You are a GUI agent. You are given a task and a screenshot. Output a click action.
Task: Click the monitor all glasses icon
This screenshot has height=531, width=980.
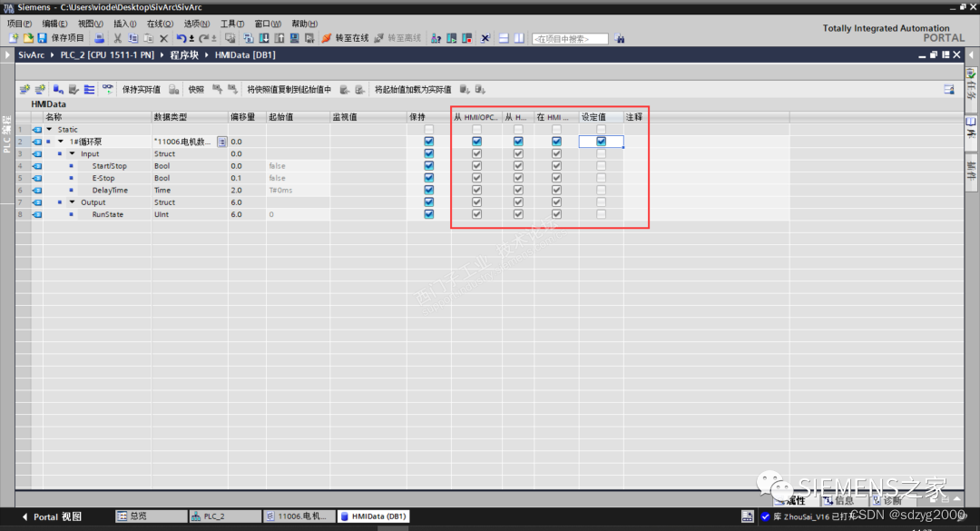pos(107,89)
